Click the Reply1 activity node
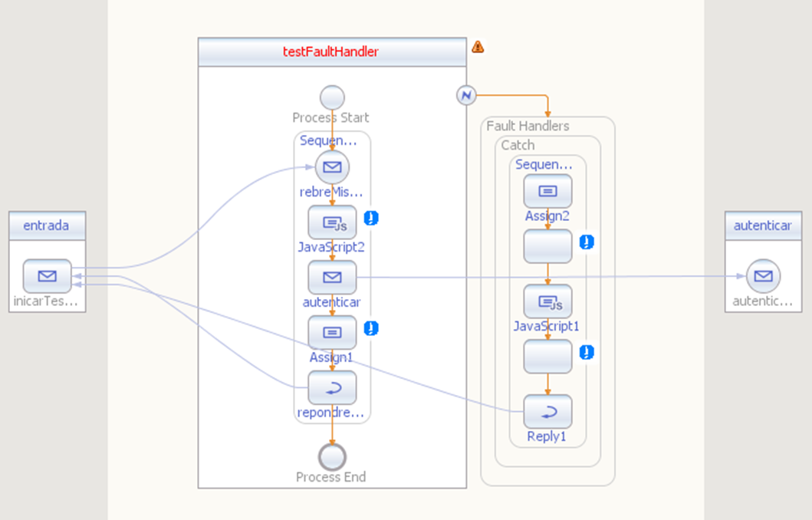812x520 pixels. (547, 411)
